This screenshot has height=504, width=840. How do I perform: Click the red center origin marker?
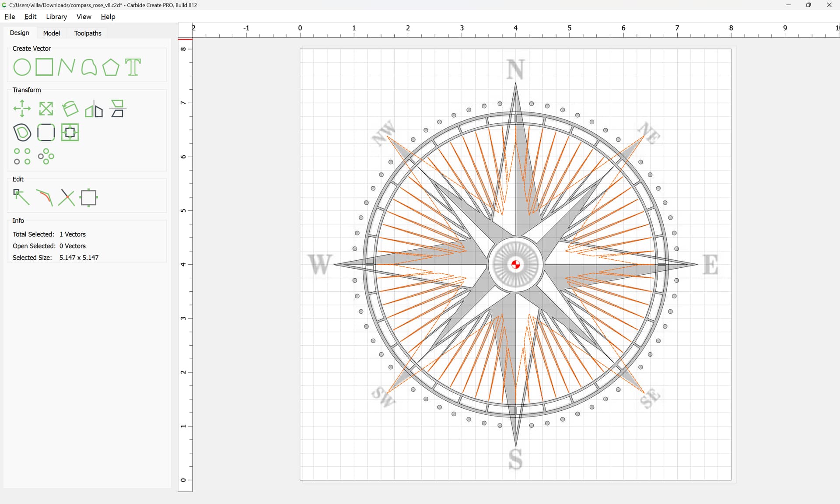pos(515,264)
